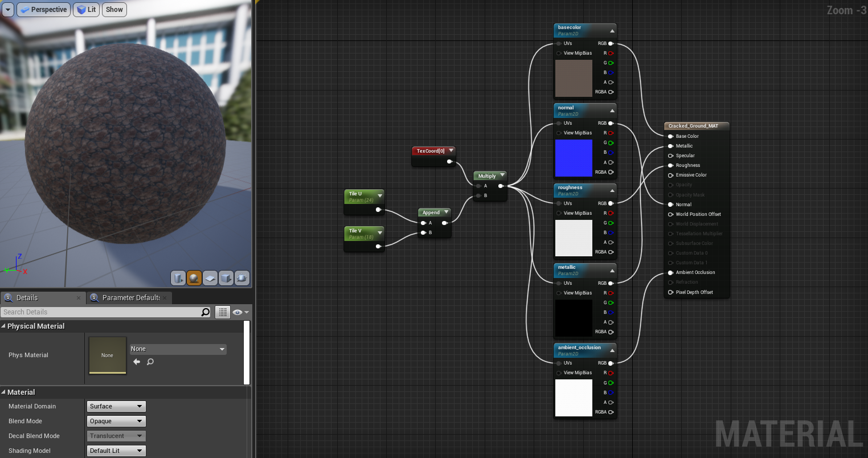
Task: Expand the Phys Material None dropdown
Action: [178, 349]
